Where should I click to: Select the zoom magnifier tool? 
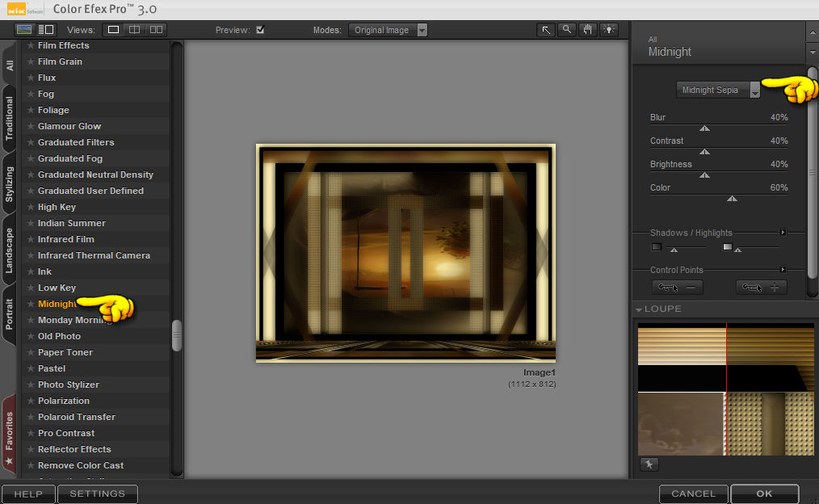567,30
